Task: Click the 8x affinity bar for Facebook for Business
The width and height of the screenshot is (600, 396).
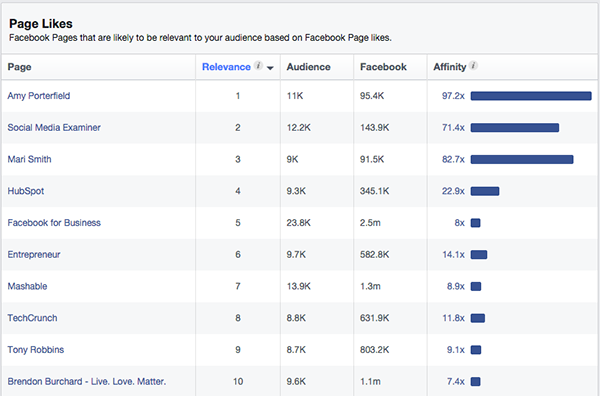Action: click(475, 223)
